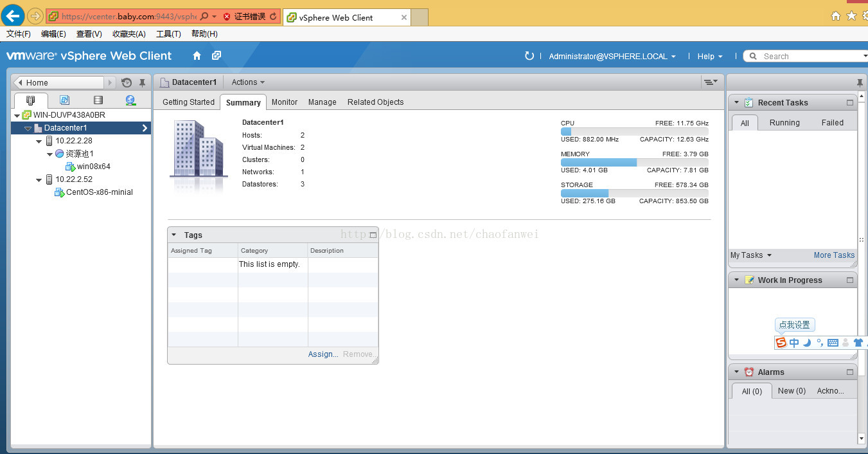Switch to Storage inventory tab
This screenshot has height=454, width=868.
98,100
